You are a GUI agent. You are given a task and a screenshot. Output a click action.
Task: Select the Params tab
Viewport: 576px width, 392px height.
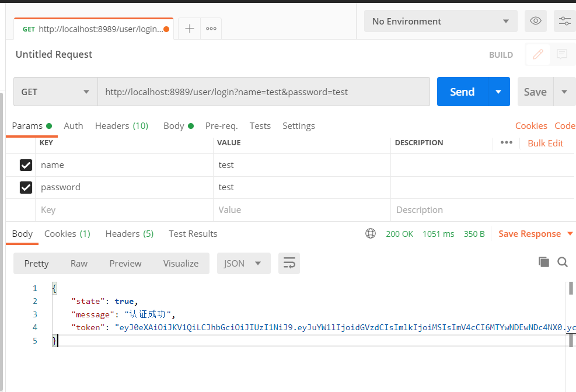[32, 126]
